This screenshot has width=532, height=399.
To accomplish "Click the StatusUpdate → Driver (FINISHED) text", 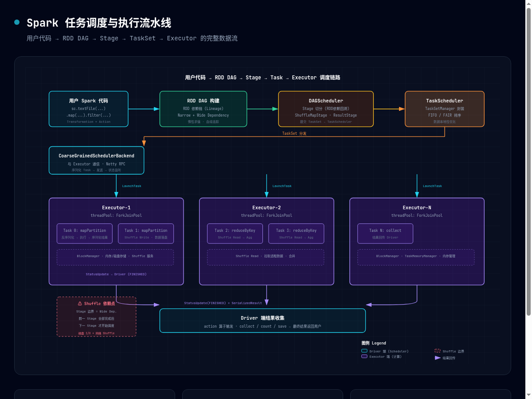I will tap(116, 274).
